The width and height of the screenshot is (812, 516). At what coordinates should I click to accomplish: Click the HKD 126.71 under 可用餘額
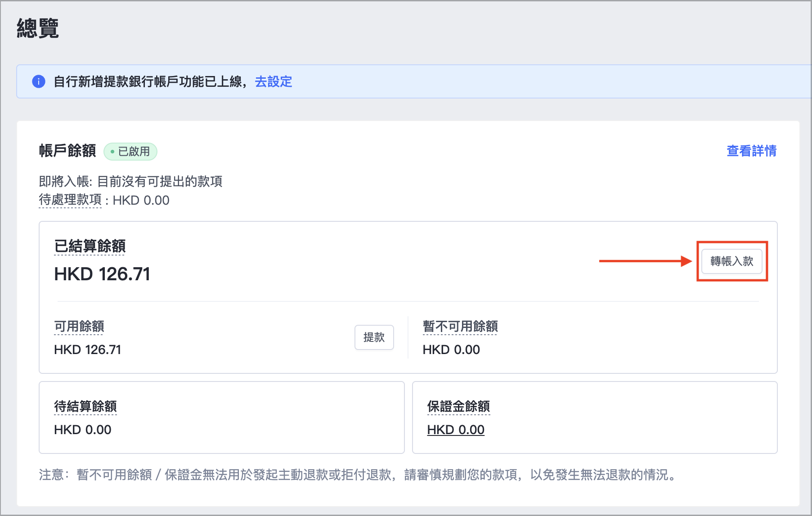pyautogui.click(x=88, y=350)
